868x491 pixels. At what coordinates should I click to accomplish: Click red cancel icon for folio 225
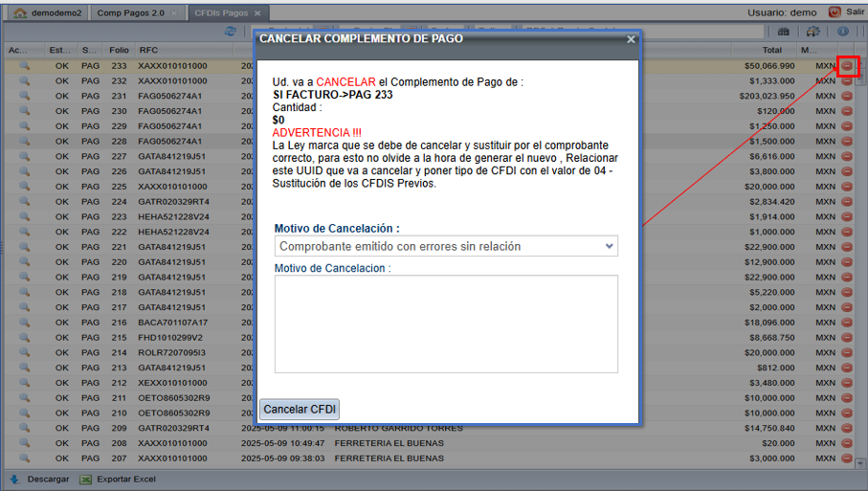coord(847,187)
